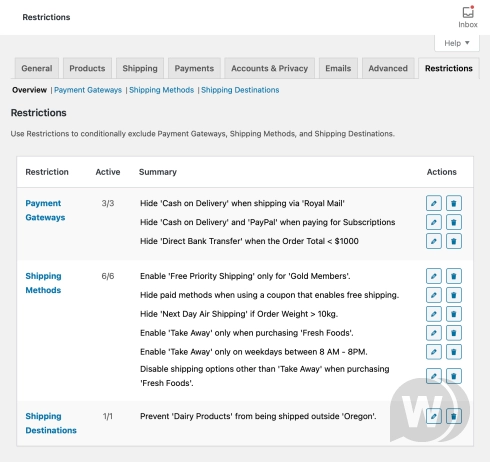Delete the 'Royal Mail' Cash on Delivery restriction
Viewport: 490px width, 462px height.
click(x=454, y=203)
